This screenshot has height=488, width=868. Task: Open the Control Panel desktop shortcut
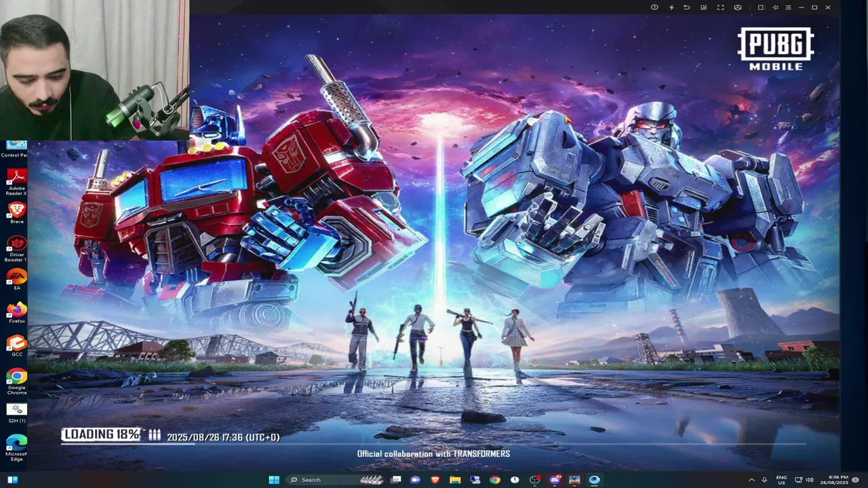pyautogui.click(x=14, y=149)
